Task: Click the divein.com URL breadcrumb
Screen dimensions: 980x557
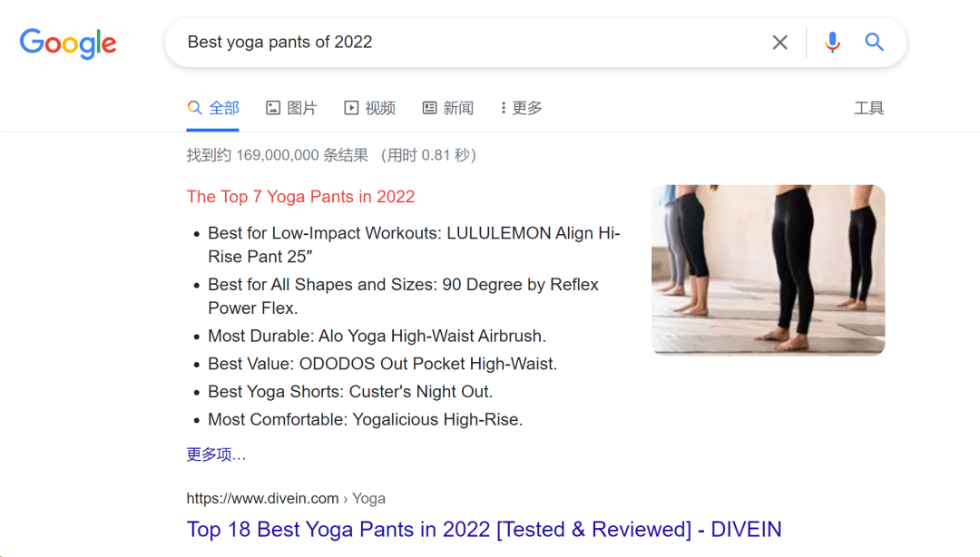Action: [x=286, y=498]
